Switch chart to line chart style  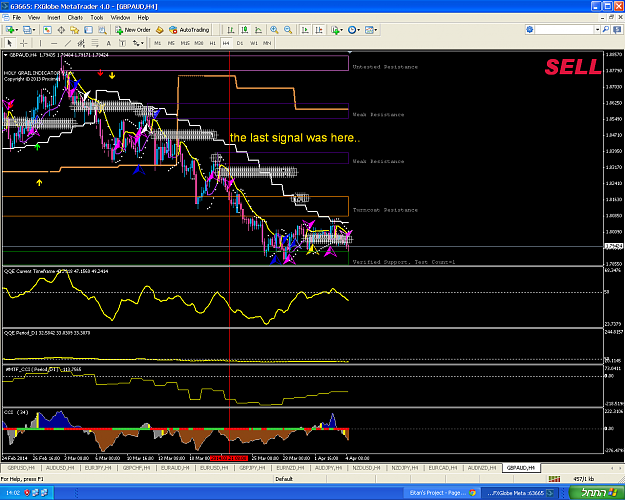258,30
